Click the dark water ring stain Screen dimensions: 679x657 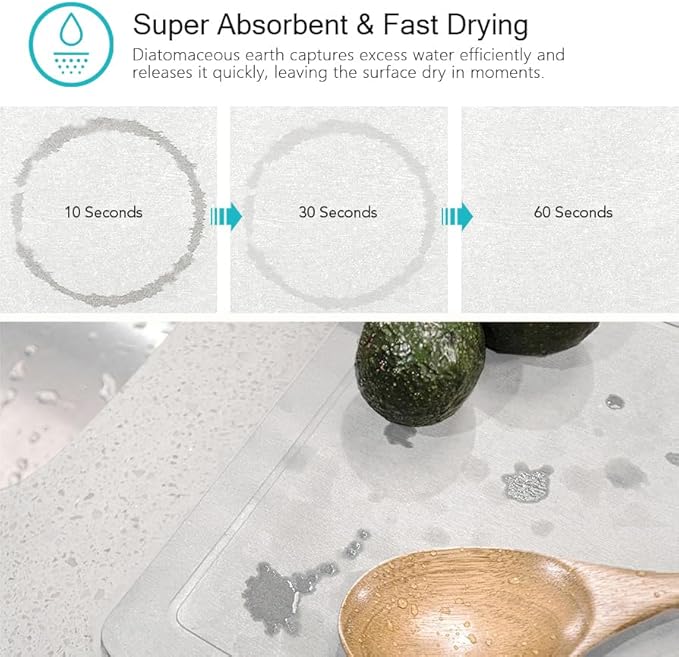point(108,212)
